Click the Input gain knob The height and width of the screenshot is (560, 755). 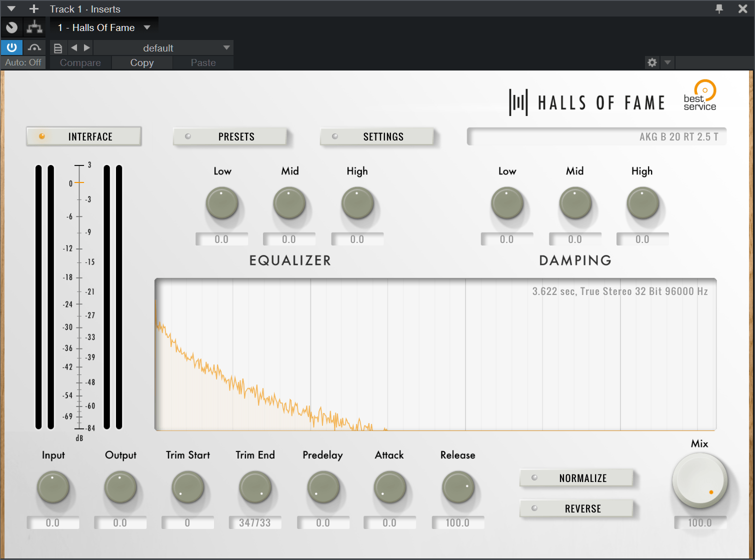click(x=53, y=487)
